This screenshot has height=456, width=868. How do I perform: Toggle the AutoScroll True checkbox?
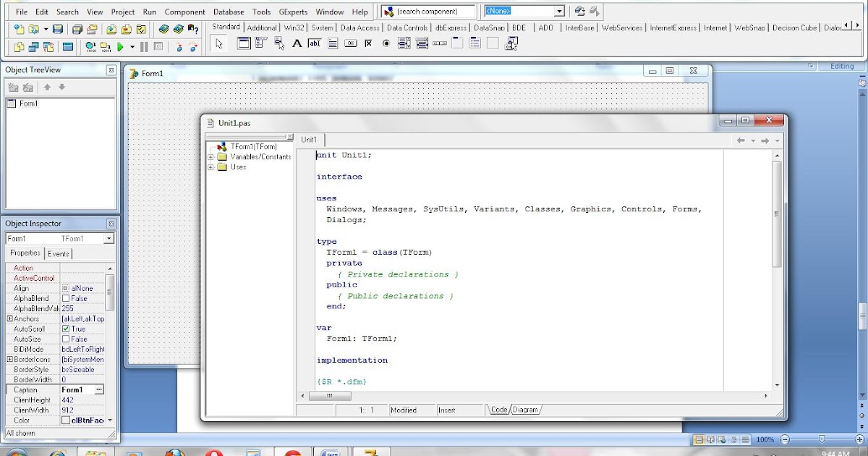[66, 329]
